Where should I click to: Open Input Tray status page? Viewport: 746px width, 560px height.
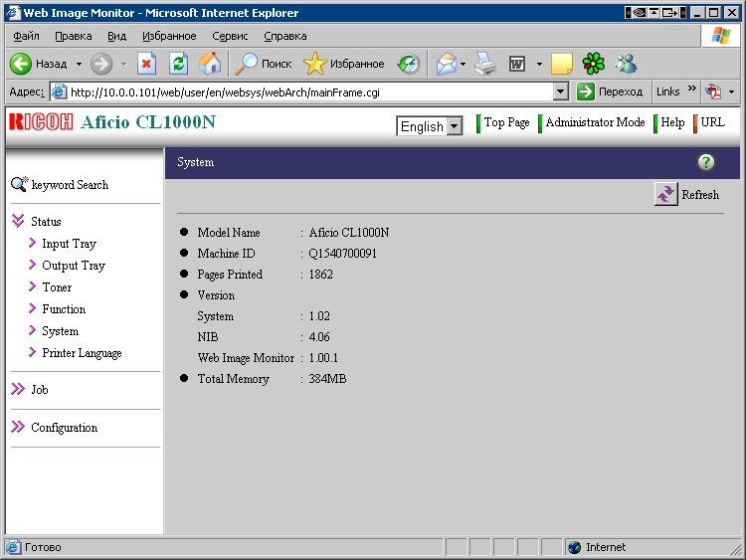click(x=69, y=244)
